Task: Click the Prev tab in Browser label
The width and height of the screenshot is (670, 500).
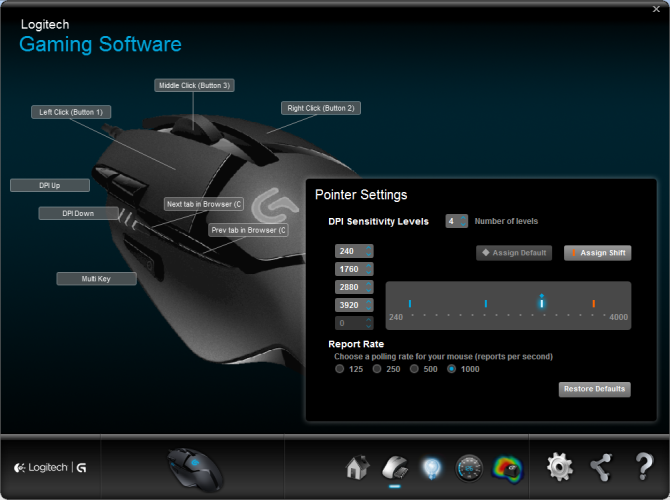Action: click(248, 230)
